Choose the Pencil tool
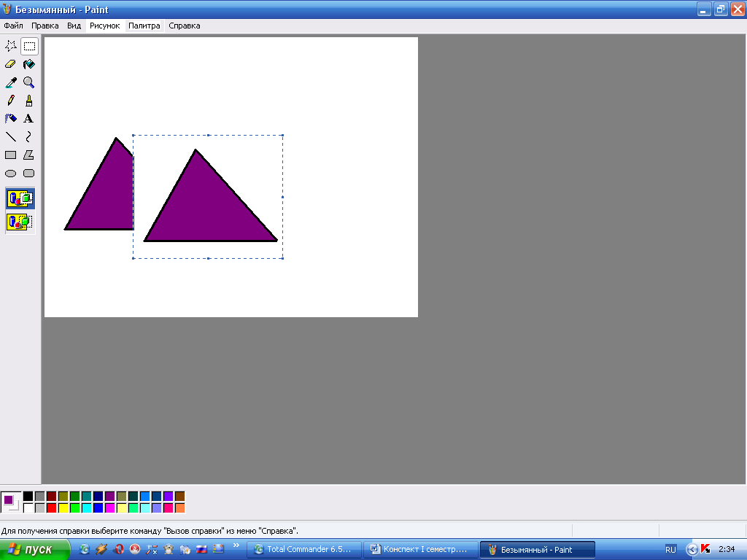 (x=10, y=101)
